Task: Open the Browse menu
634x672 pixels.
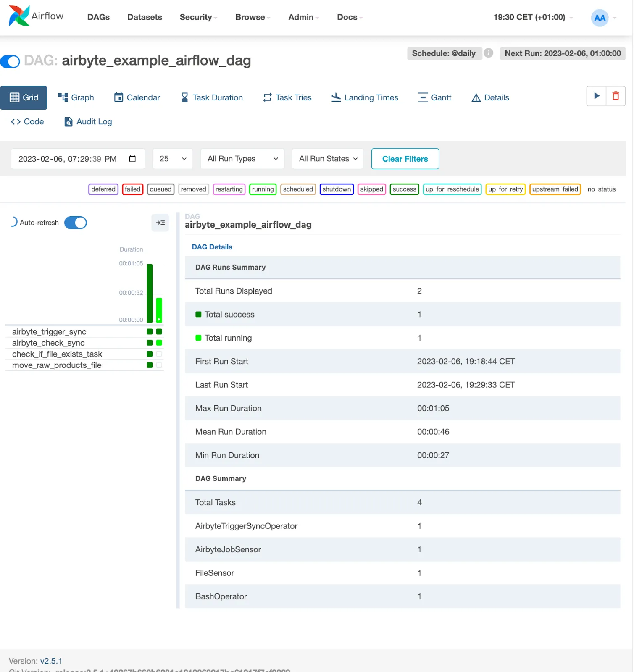Action: click(x=253, y=17)
